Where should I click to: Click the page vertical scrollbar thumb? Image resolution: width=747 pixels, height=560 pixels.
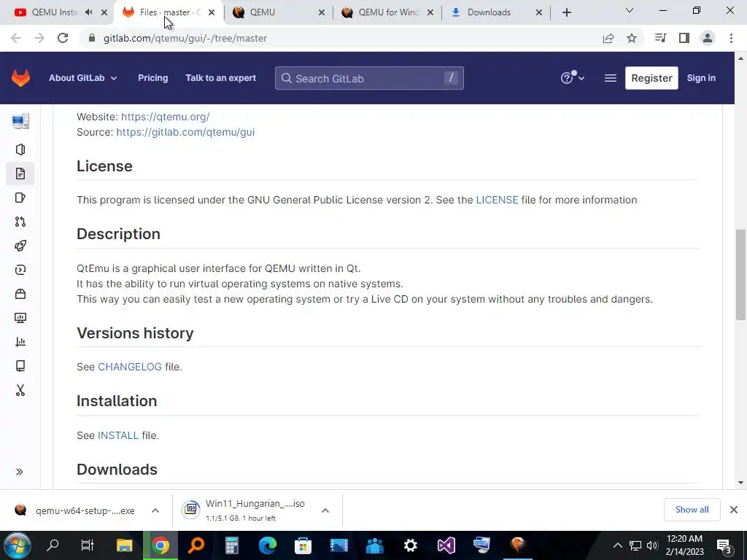(740, 275)
